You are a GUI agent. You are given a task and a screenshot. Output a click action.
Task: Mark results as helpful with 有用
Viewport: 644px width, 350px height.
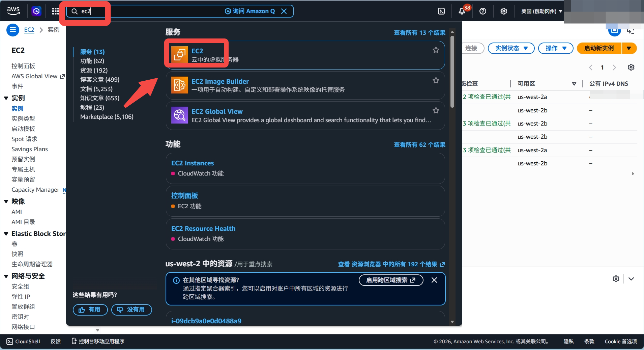tap(90, 309)
